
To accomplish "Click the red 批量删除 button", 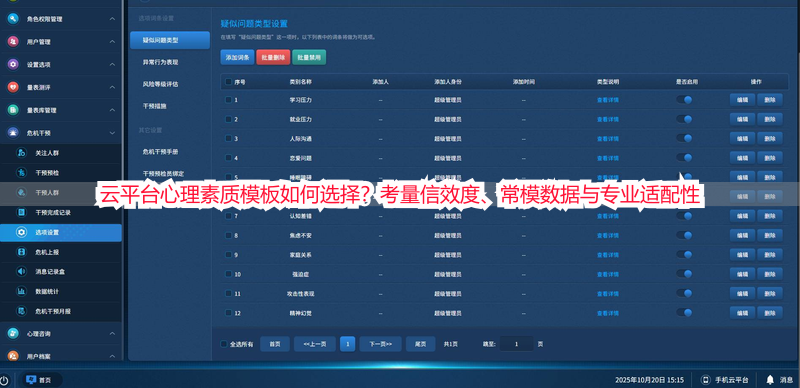I will [x=273, y=58].
